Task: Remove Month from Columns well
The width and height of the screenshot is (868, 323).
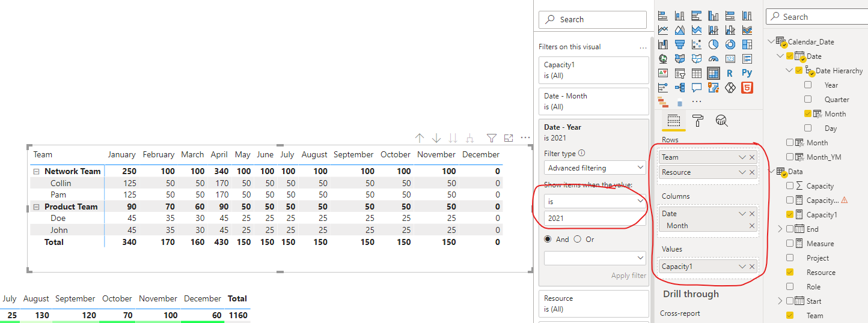Action: point(752,226)
